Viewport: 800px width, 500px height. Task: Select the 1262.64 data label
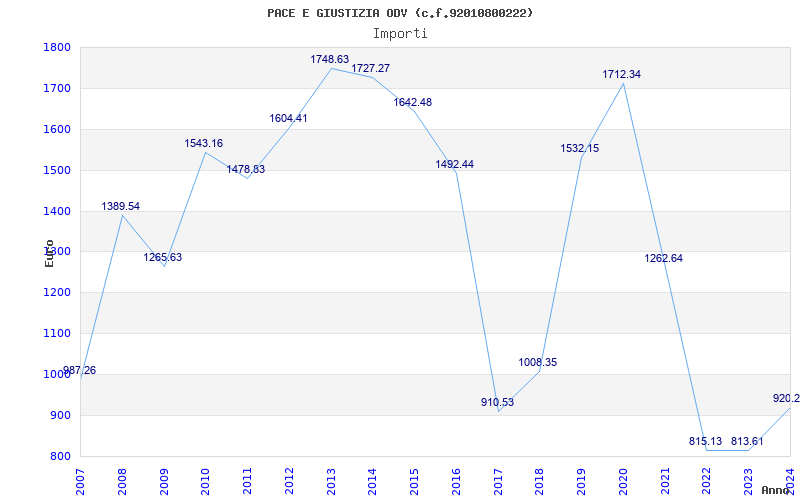663,259
